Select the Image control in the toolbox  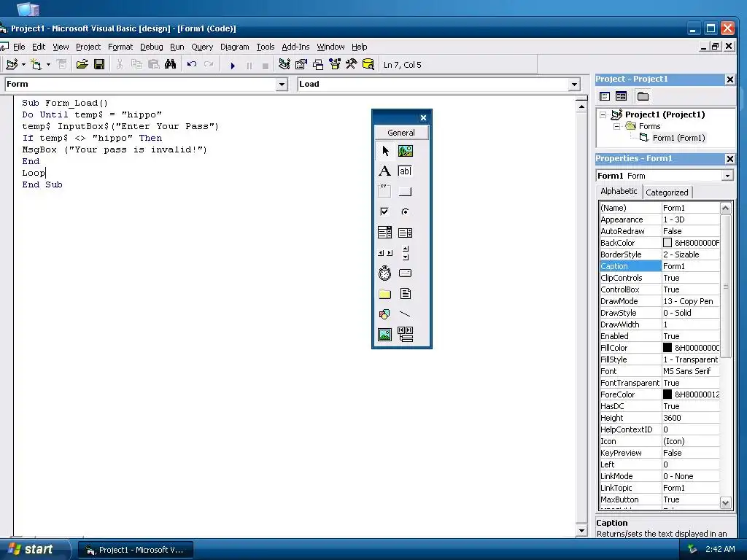pos(385,334)
